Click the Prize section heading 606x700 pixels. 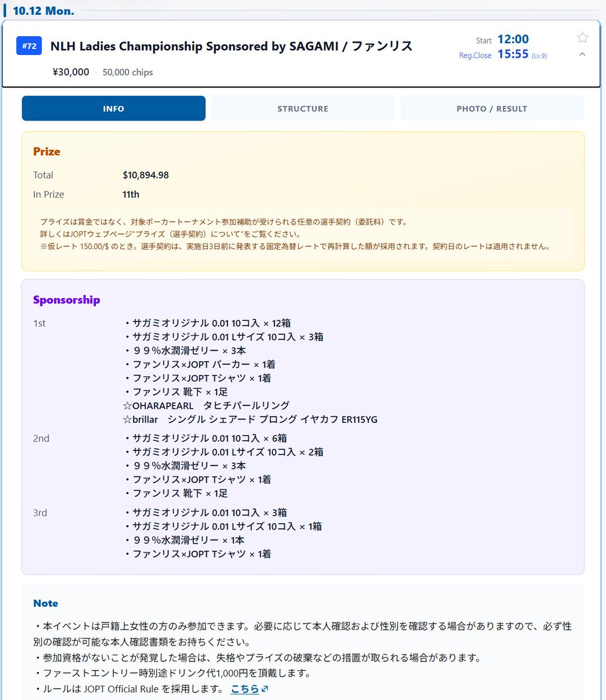click(47, 152)
